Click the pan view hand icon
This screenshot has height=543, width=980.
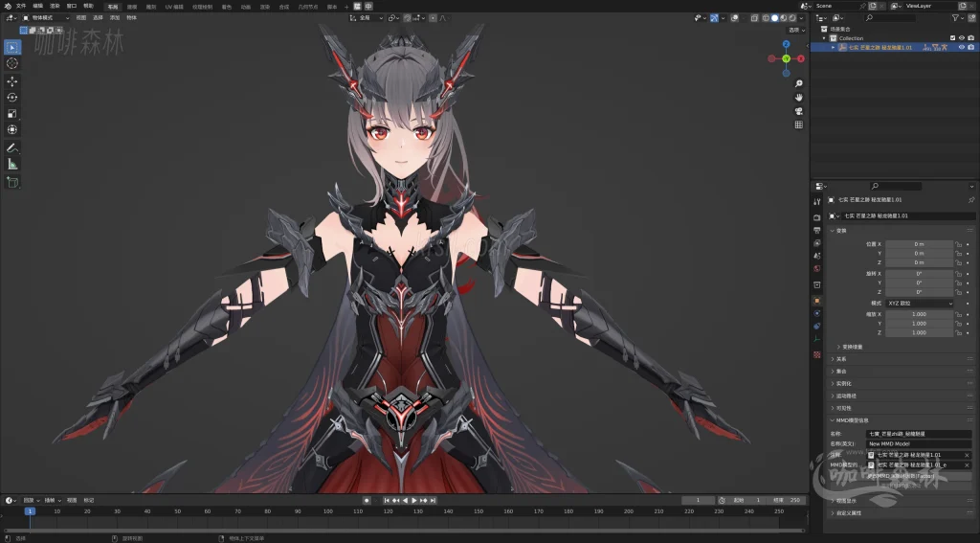coord(799,97)
